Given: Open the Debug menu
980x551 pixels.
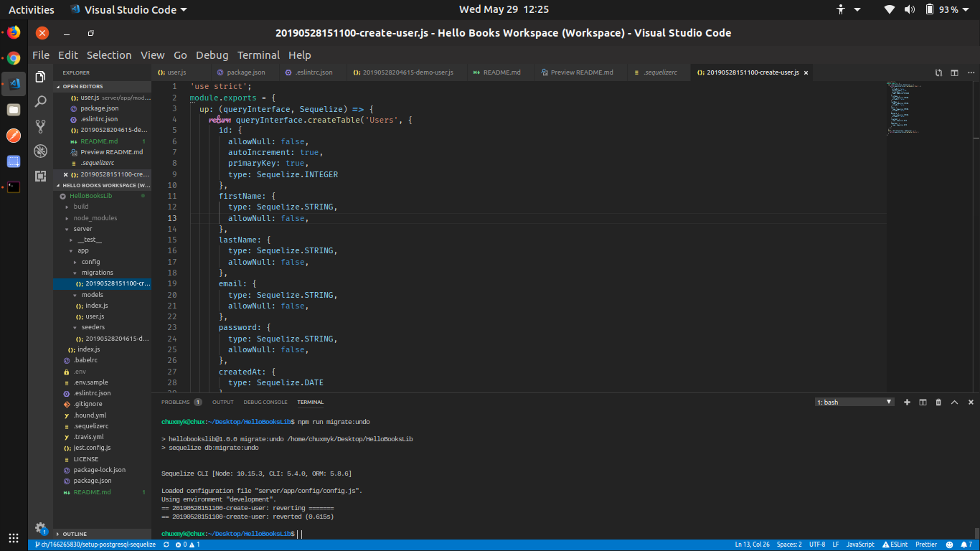Looking at the screenshot, I should (212, 55).
